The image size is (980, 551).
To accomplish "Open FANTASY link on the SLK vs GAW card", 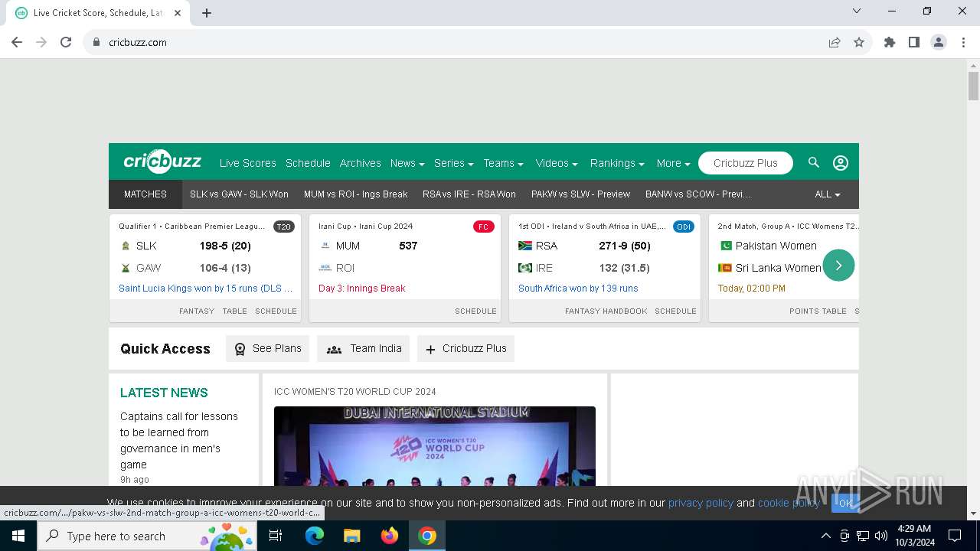I will click(197, 311).
